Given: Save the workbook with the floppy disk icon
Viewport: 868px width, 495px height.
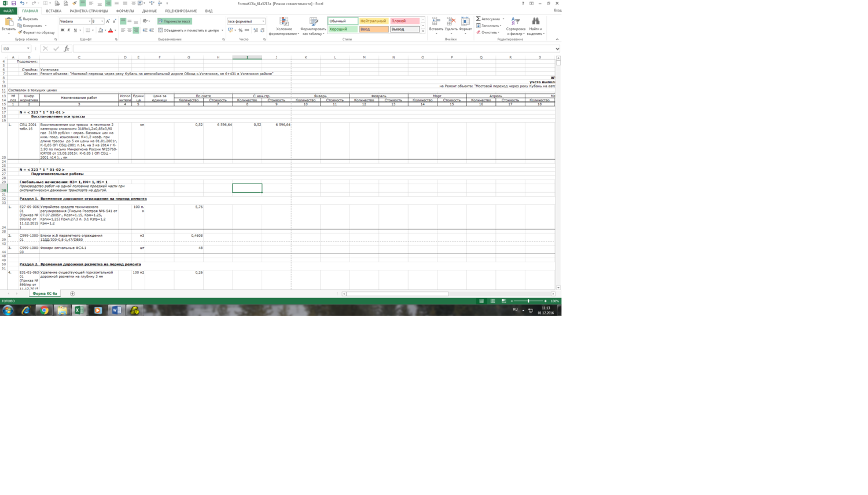Looking at the screenshot, I should (13, 3).
